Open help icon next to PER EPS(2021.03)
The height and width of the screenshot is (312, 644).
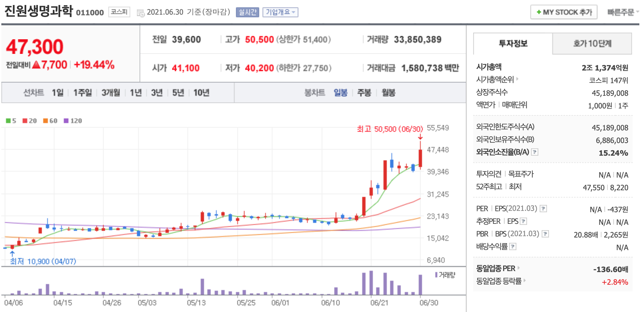point(543,209)
